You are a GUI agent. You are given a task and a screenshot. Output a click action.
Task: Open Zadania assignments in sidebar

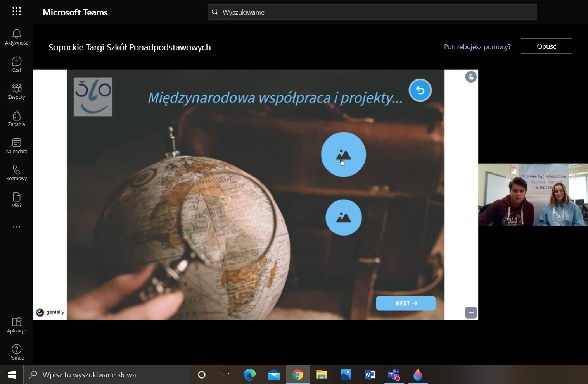16,119
